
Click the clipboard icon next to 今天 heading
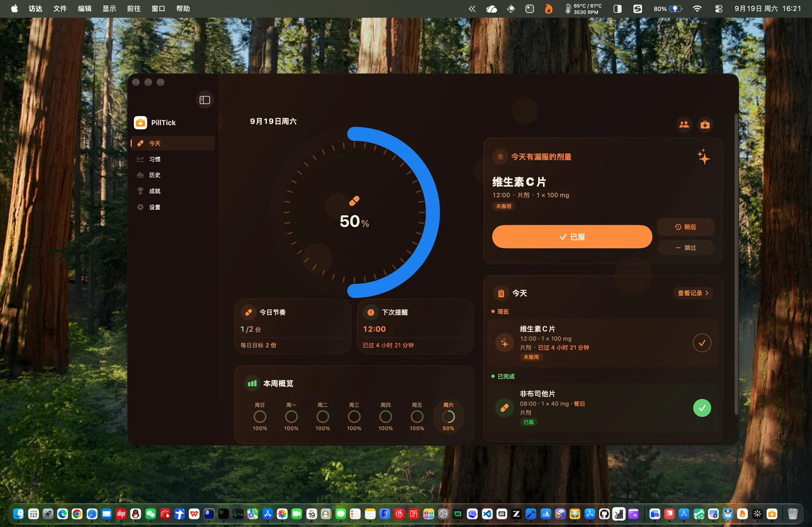501,293
